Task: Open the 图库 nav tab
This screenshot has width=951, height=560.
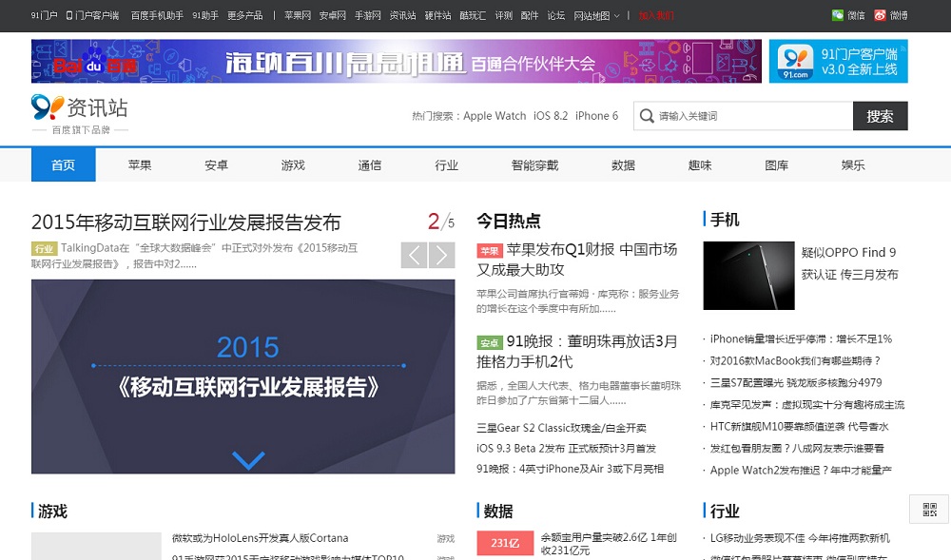Action: click(x=776, y=164)
